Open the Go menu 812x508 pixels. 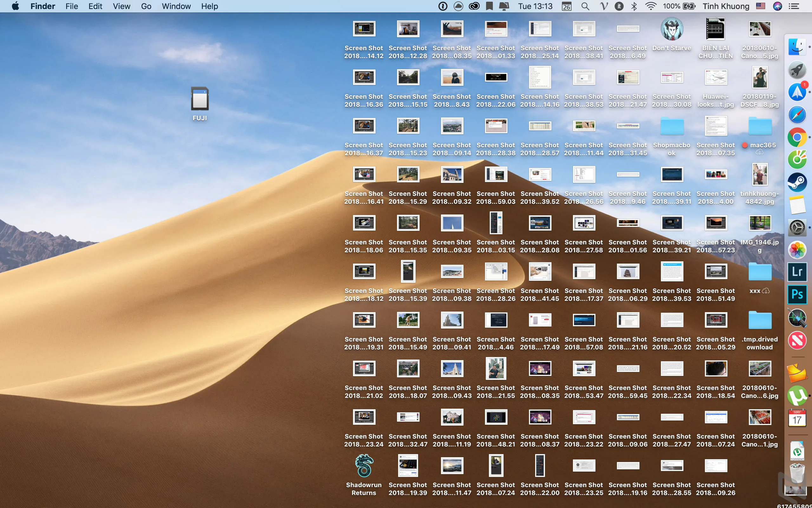(x=146, y=6)
